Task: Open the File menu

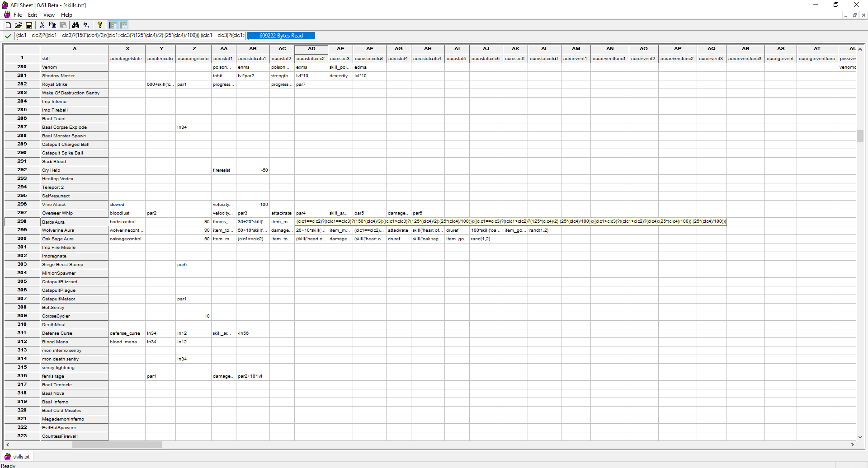Action: click(x=18, y=15)
